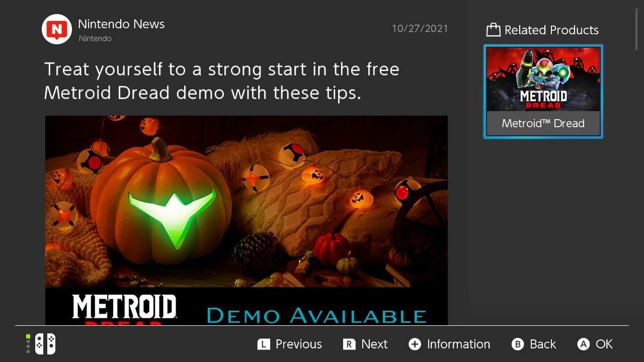
Task: Click the B button Back icon
Action: tap(518, 344)
